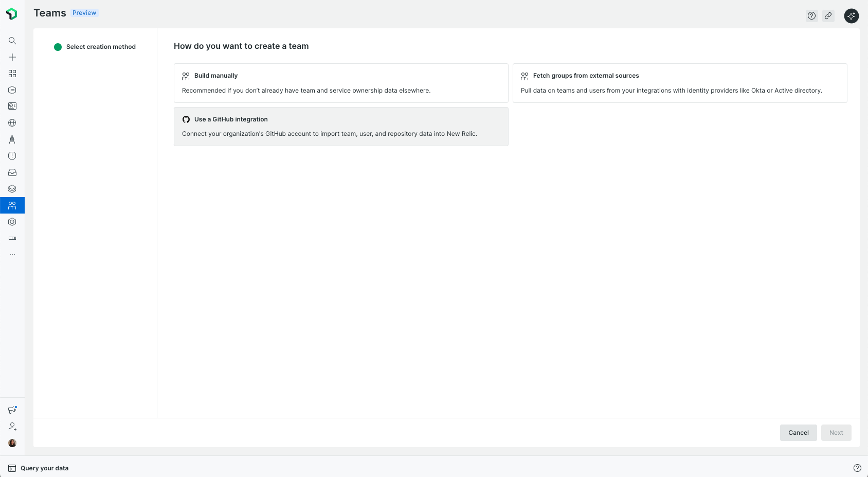Click the add-user icon in the sidebar

tap(12, 427)
